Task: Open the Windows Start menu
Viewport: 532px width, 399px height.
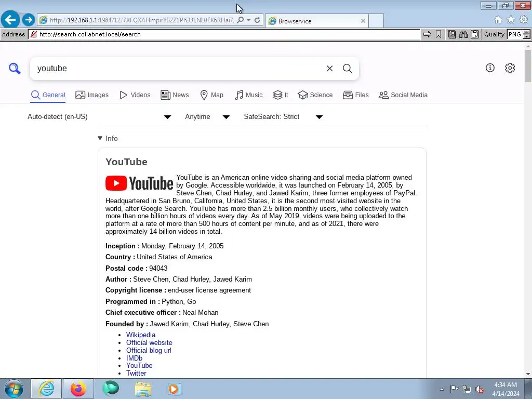Action: 14,389
